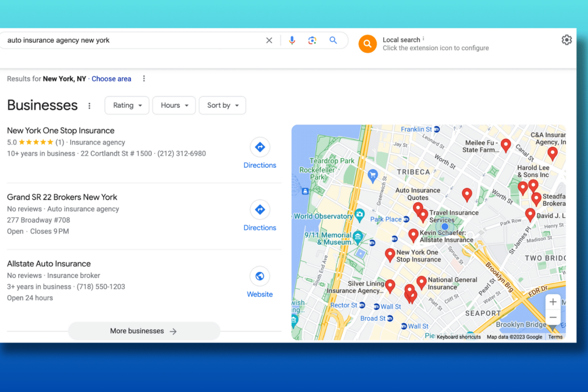Start voice search with the microphone icon
Screen dimensions: 588x392
pyautogui.click(x=292, y=40)
